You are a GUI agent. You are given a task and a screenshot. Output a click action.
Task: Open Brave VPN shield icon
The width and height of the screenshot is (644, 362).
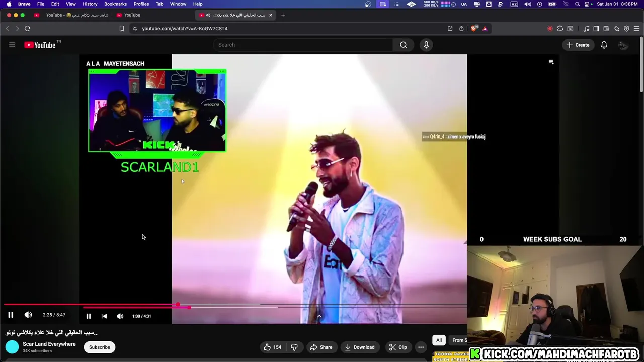(x=626, y=29)
